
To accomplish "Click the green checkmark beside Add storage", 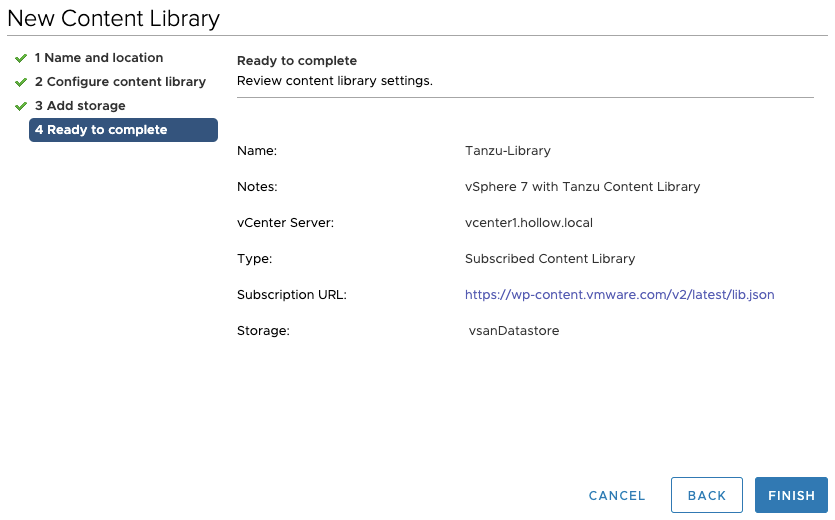I will (x=21, y=106).
